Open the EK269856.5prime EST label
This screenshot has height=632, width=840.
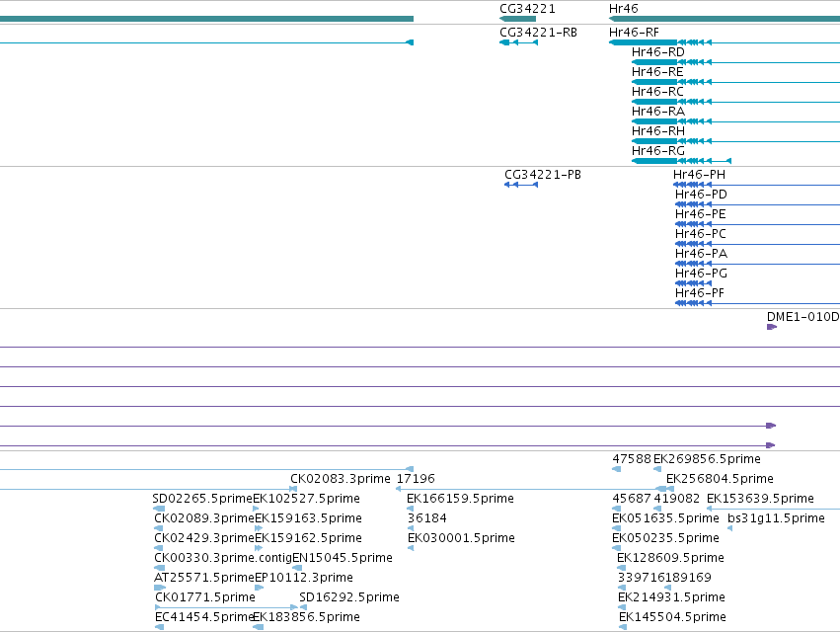[x=707, y=459]
